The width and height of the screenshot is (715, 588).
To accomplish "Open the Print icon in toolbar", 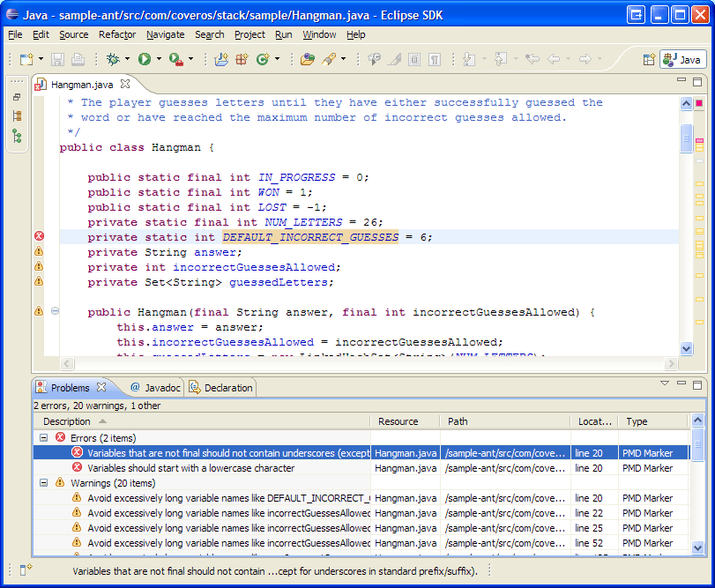I will 78,59.
